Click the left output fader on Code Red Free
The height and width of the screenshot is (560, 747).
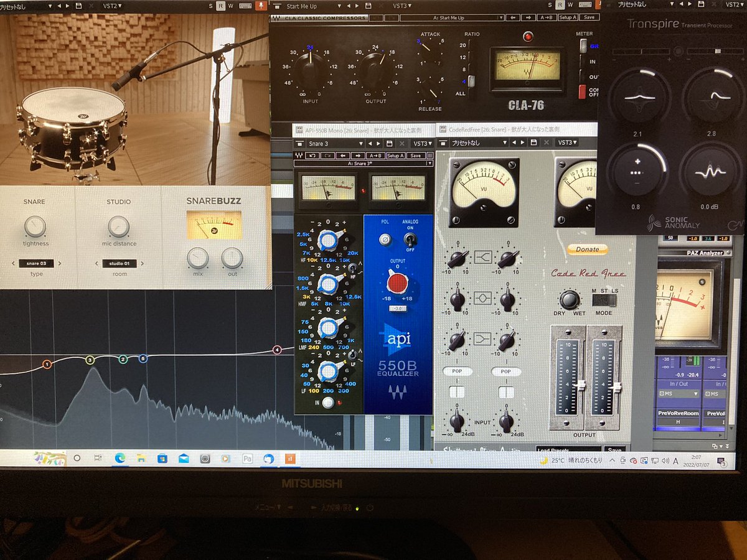[x=580, y=386]
